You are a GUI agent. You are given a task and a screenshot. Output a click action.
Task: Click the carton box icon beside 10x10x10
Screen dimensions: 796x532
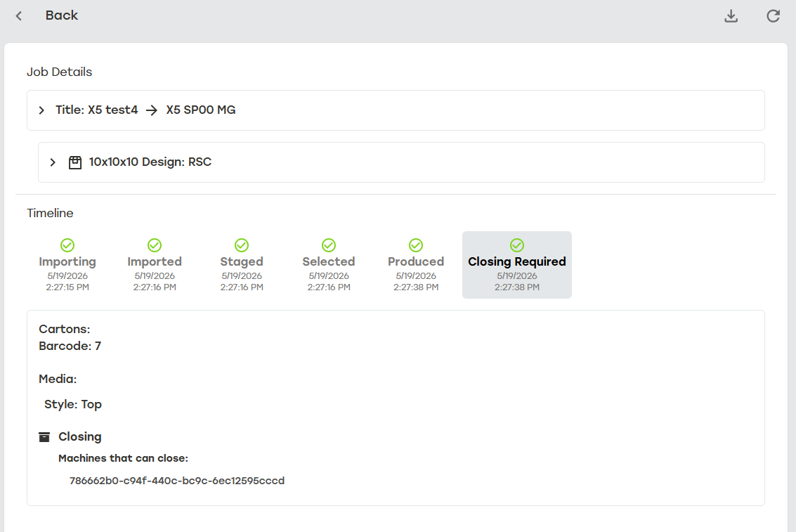click(75, 162)
